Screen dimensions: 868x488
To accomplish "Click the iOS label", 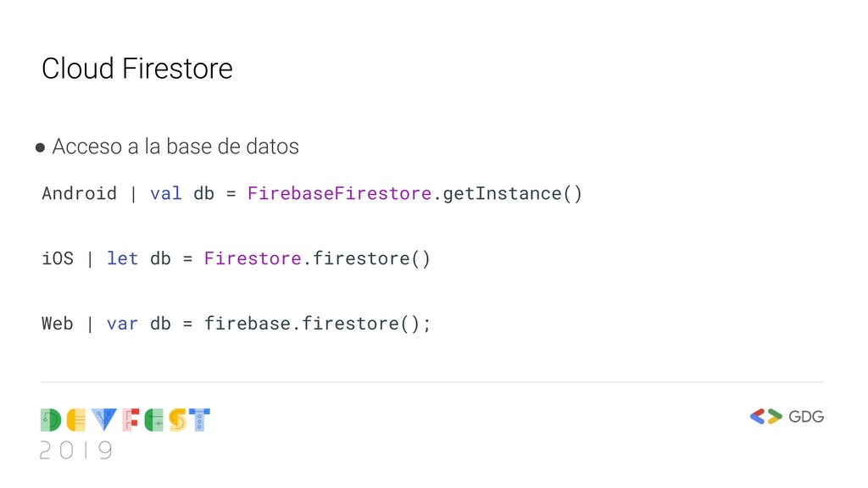I will [58, 258].
